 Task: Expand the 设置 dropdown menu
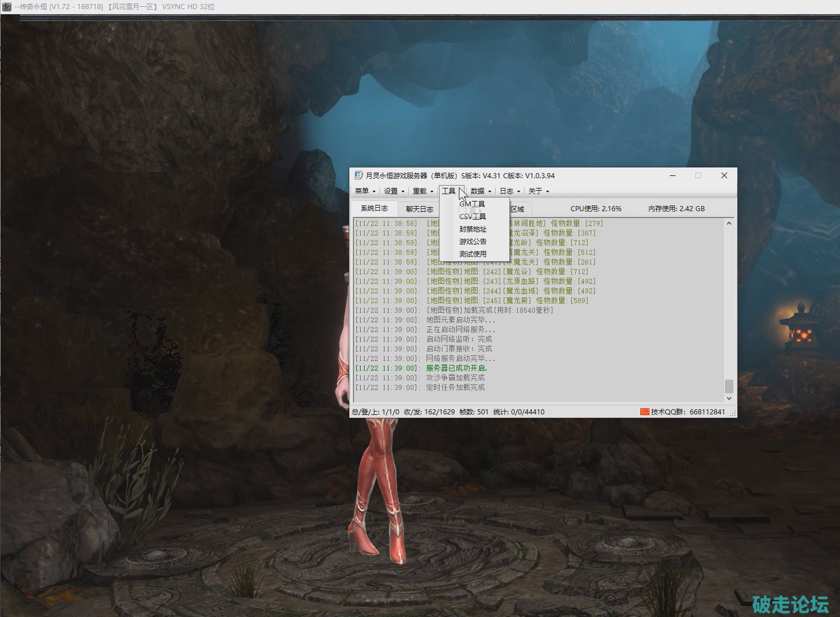click(x=394, y=191)
